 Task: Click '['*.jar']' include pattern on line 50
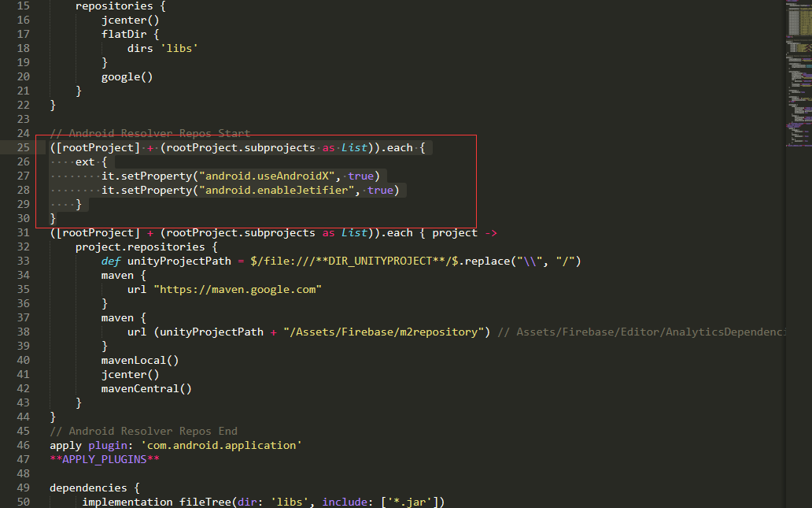pyautogui.click(x=410, y=502)
